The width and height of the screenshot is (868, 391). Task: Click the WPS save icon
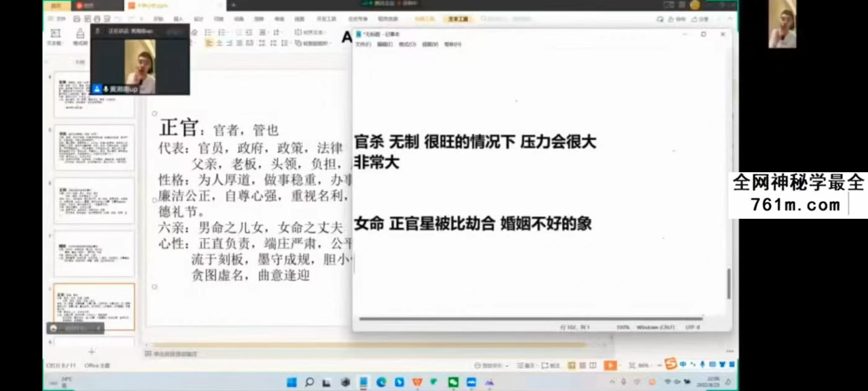77,19
